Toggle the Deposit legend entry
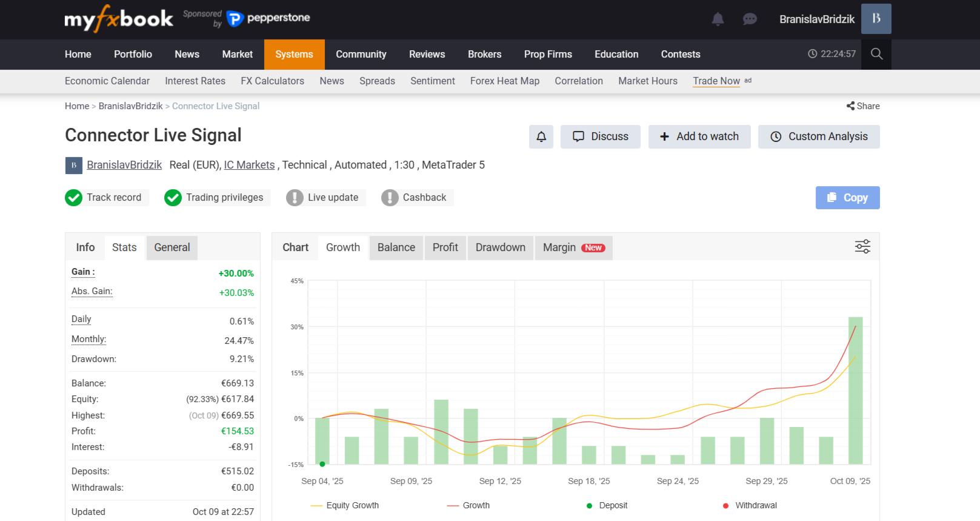 tap(607, 505)
